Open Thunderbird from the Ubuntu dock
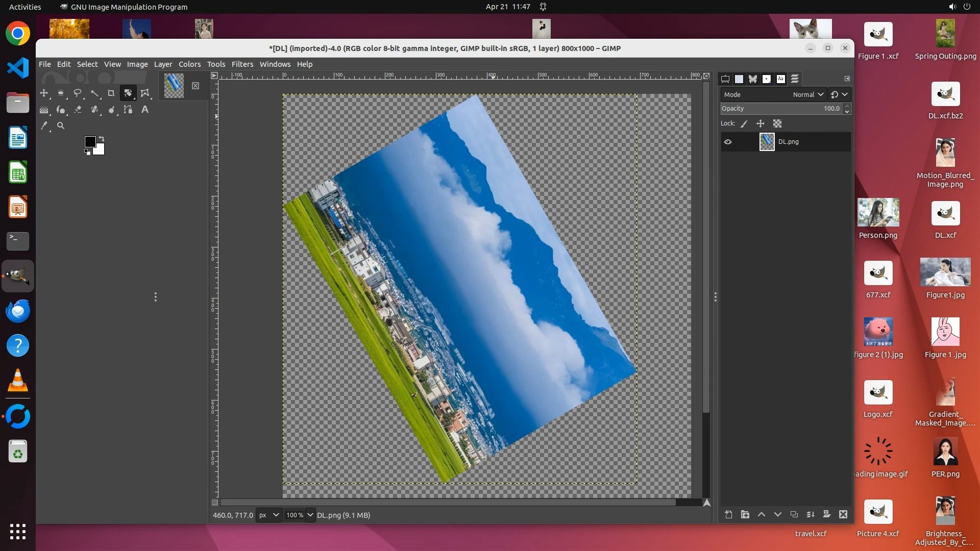 pyautogui.click(x=18, y=311)
